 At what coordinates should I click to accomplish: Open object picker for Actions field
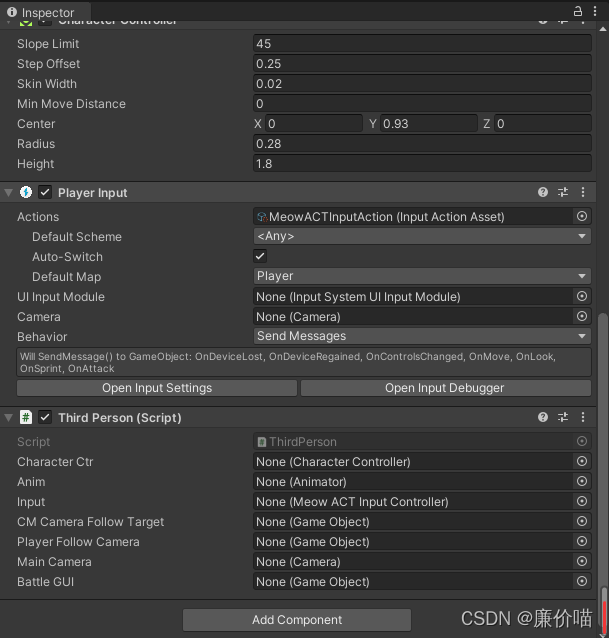click(582, 216)
